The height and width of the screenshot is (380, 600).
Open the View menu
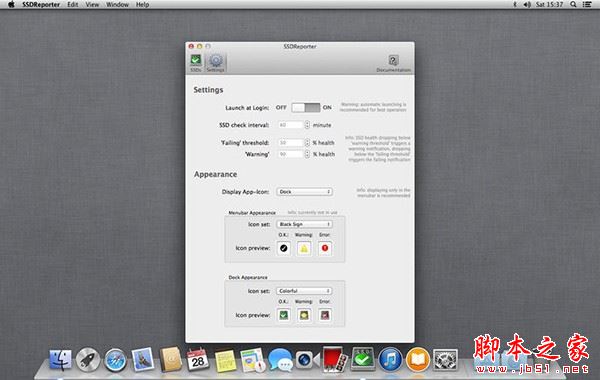pyautogui.click(x=92, y=5)
